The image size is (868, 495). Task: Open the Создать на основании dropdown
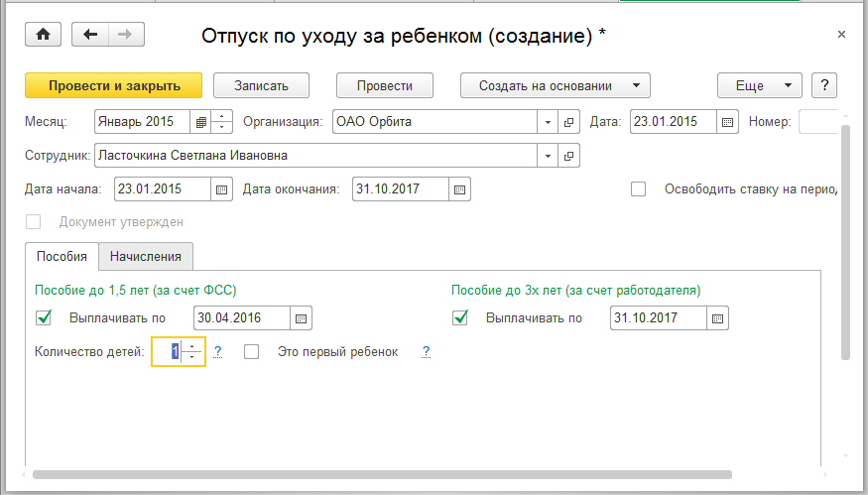556,85
